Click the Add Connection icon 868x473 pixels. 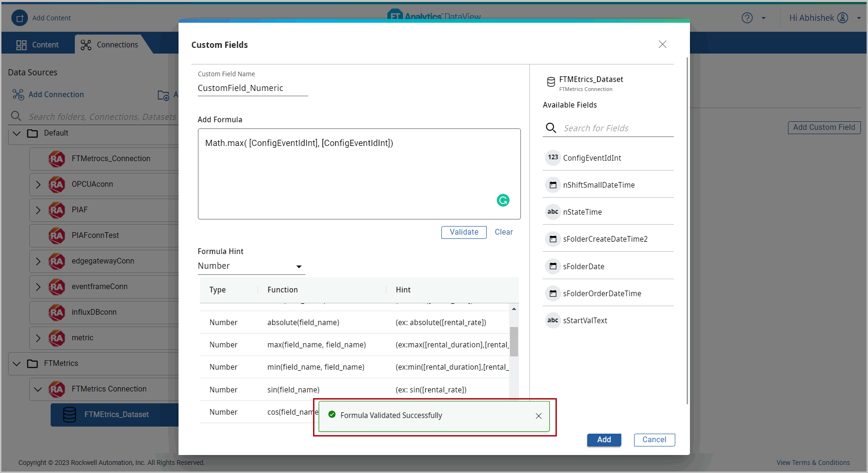(x=18, y=95)
